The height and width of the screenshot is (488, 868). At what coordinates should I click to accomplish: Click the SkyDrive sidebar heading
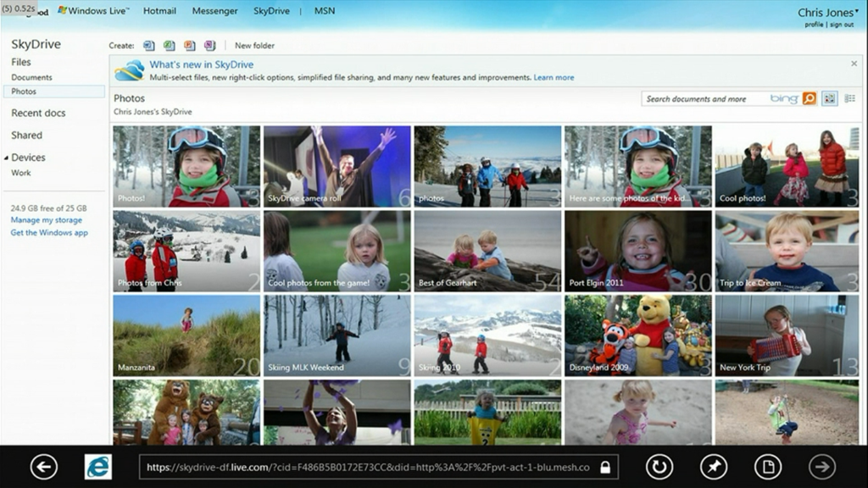click(36, 44)
